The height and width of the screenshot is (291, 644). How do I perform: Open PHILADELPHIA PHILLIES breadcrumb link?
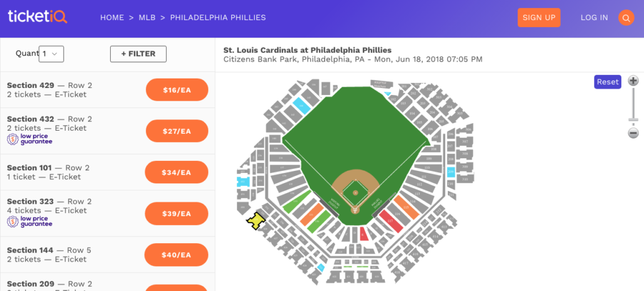[x=218, y=18]
